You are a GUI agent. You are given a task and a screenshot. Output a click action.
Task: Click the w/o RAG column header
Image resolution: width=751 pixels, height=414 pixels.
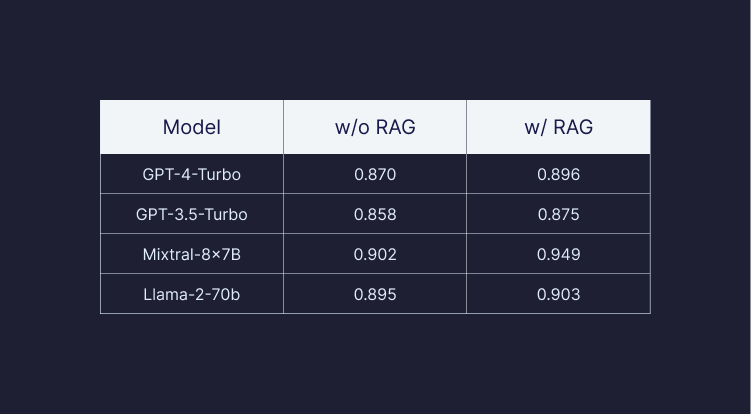(375, 127)
